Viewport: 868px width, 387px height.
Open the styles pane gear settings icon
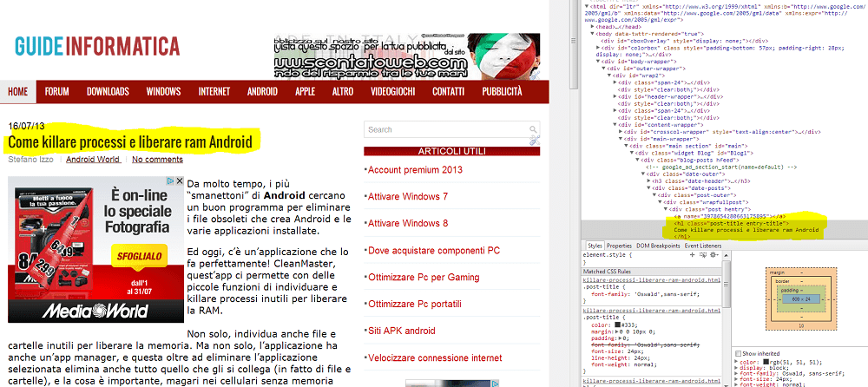(x=713, y=255)
